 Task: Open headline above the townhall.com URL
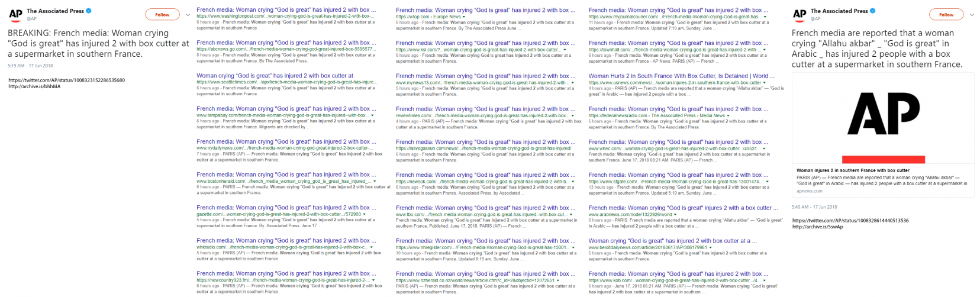click(x=678, y=43)
